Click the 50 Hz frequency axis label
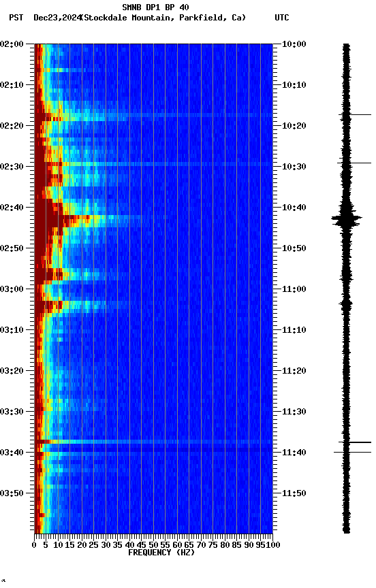The height and width of the screenshot is (588, 376). (153, 545)
